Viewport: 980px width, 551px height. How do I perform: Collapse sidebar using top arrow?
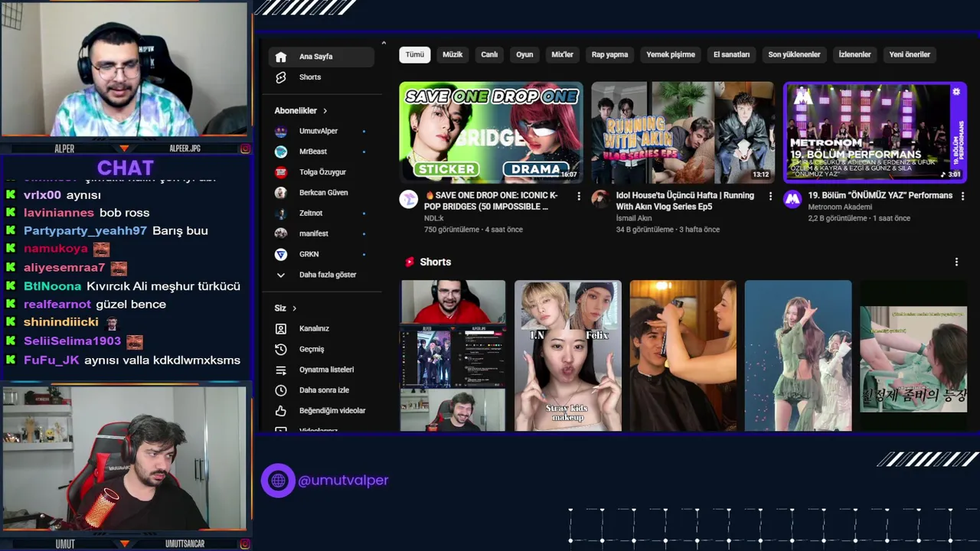point(384,43)
